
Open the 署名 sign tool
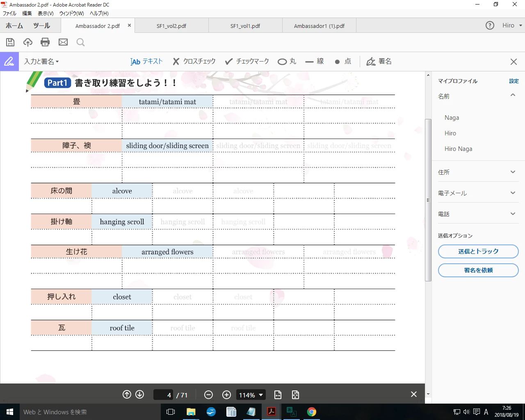coord(379,62)
